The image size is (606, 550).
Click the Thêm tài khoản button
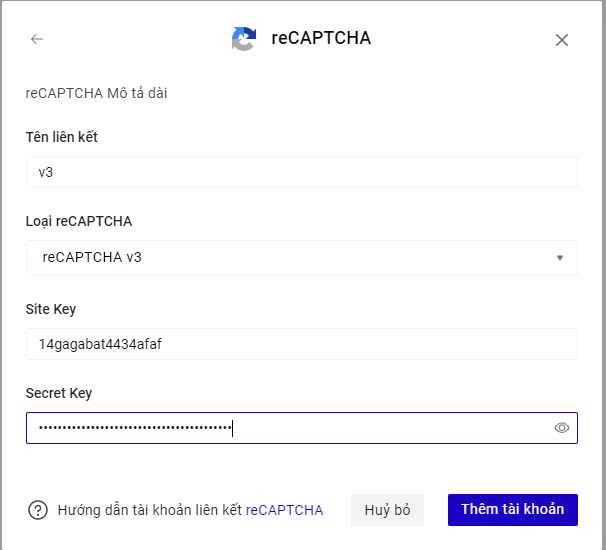coord(512,509)
